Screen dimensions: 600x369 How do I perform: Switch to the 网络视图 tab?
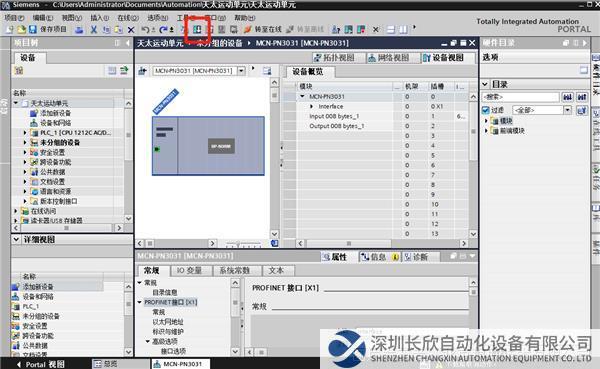[389, 58]
